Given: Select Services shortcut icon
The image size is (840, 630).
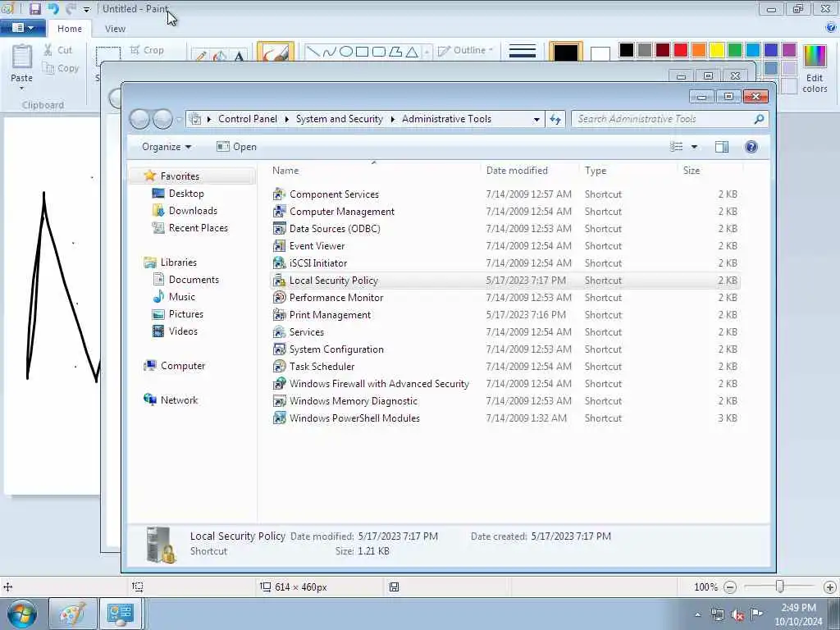Looking at the screenshot, I should tap(279, 331).
